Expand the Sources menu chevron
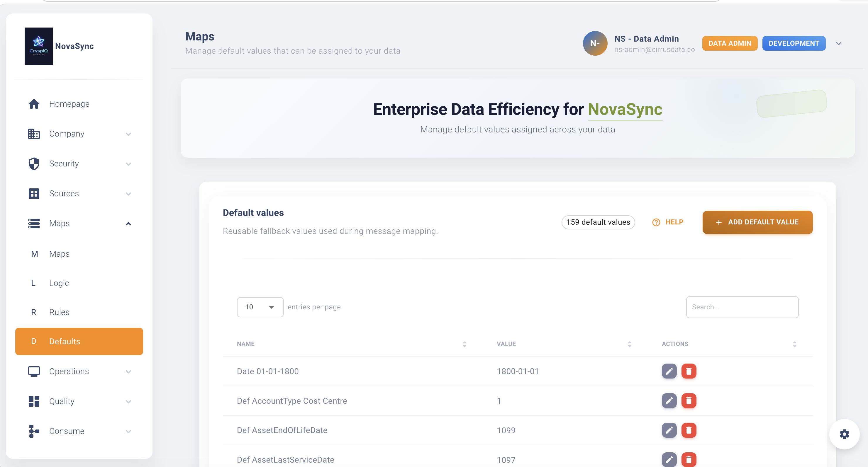This screenshot has width=868, height=467. (128, 194)
